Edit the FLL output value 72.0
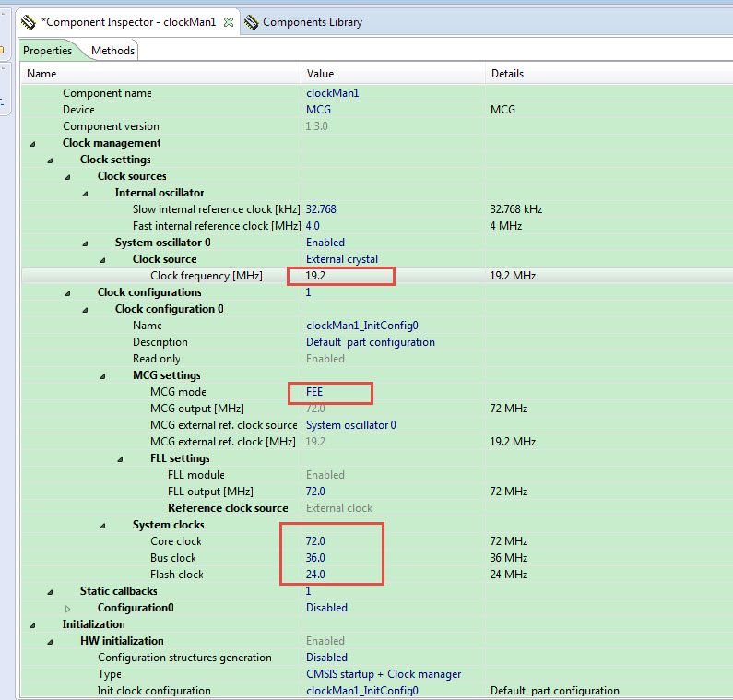The height and width of the screenshot is (700, 733). click(x=315, y=492)
